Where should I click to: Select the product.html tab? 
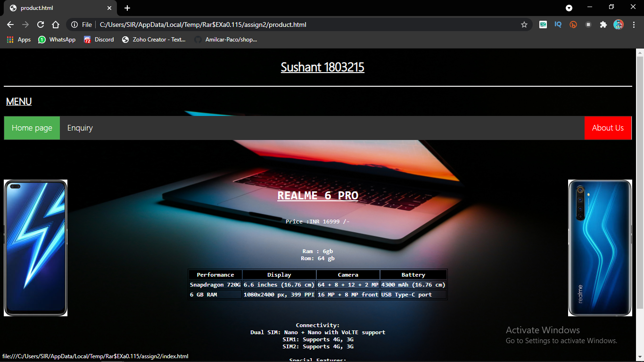60,8
